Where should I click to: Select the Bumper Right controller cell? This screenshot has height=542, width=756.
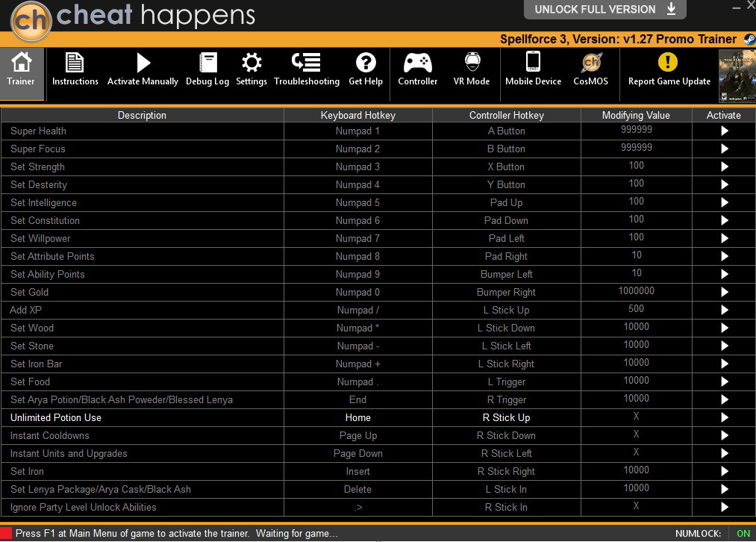point(506,292)
